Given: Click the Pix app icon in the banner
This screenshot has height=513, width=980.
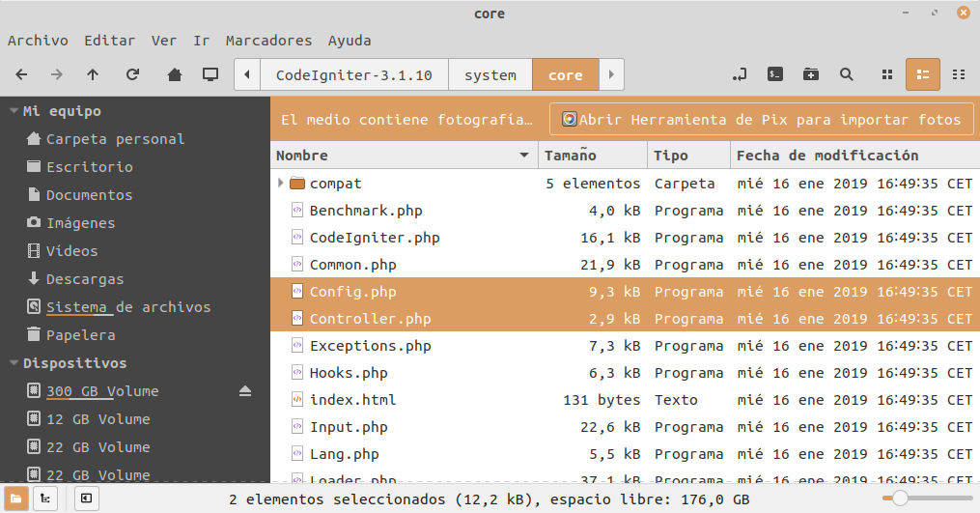Looking at the screenshot, I should [x=570, y=119].
